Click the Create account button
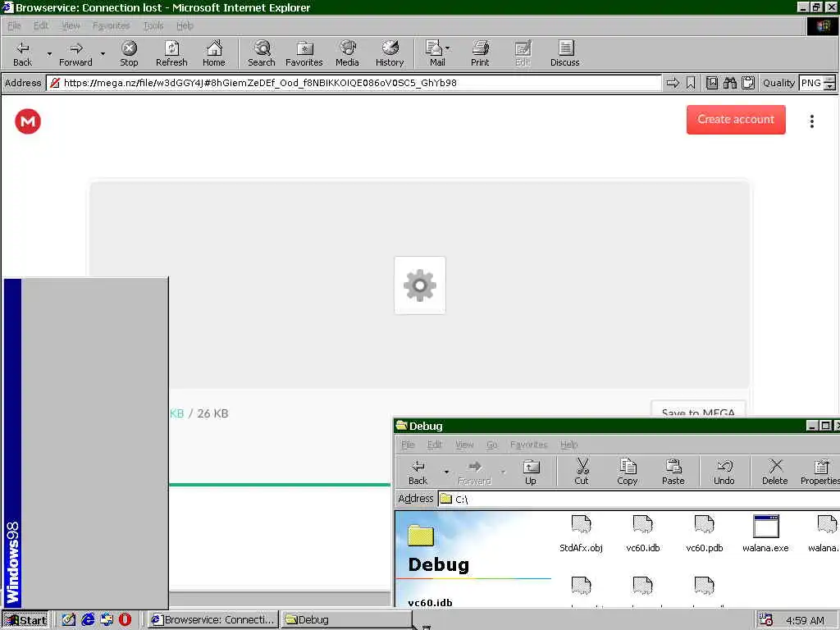The height and width of the screenshot is (630, 840). click(736, 120)
